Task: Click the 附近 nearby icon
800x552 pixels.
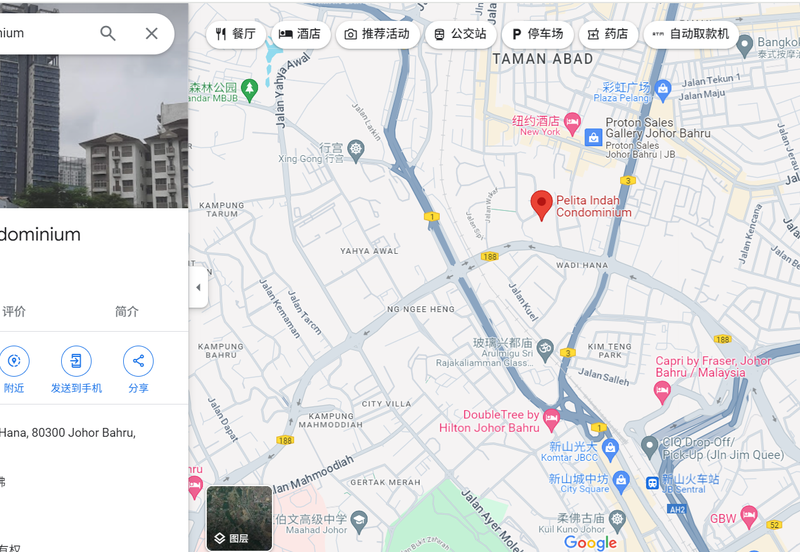Action: [x=14, y=361]
